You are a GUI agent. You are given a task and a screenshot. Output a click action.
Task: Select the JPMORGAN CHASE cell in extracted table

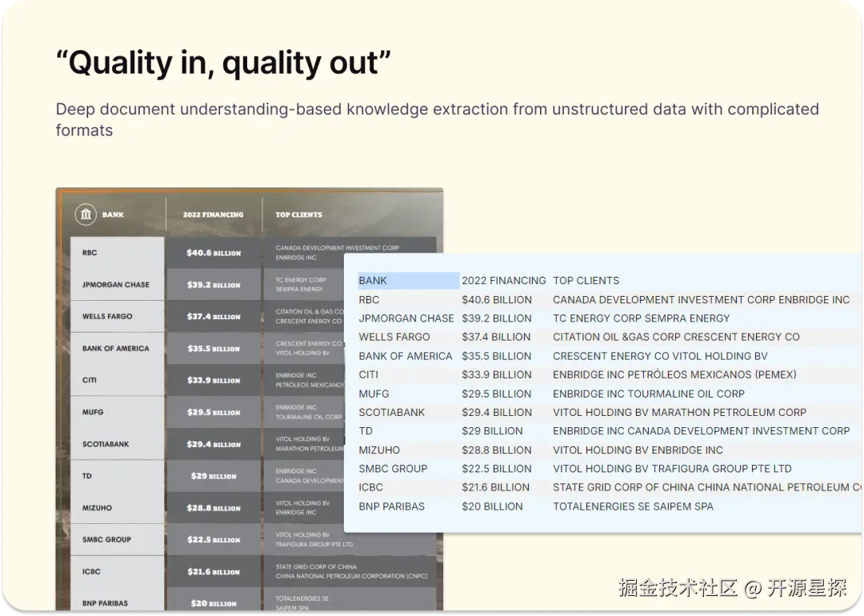click(x=406, y=318)
